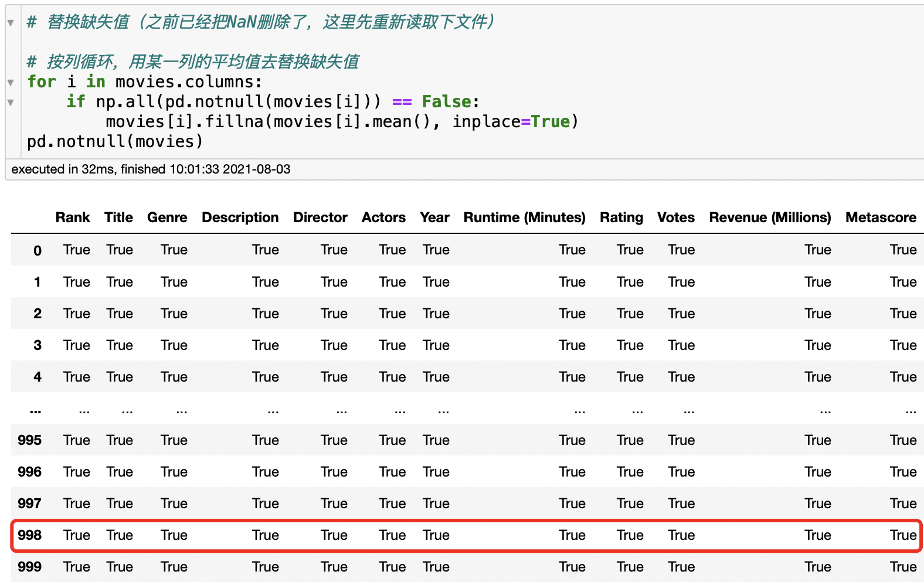Click the 'Year' column header
The image size is (924, 585).
point(434,217)
